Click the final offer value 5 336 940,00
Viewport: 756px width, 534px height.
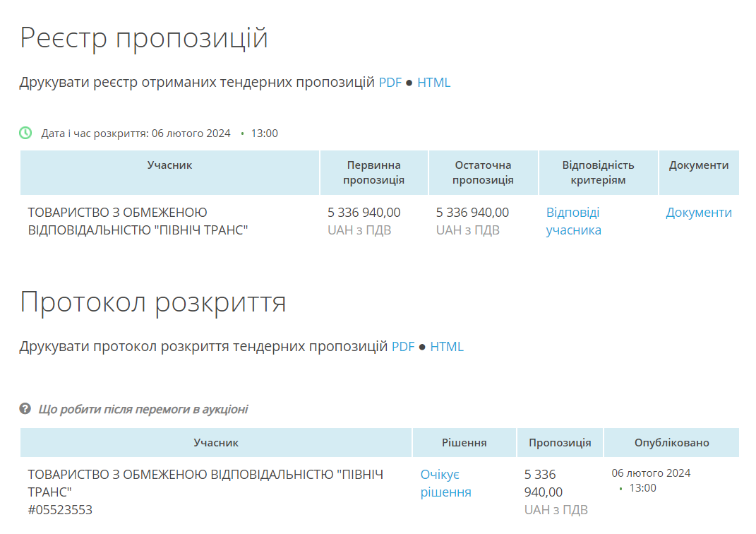click(x=472, y=212)
